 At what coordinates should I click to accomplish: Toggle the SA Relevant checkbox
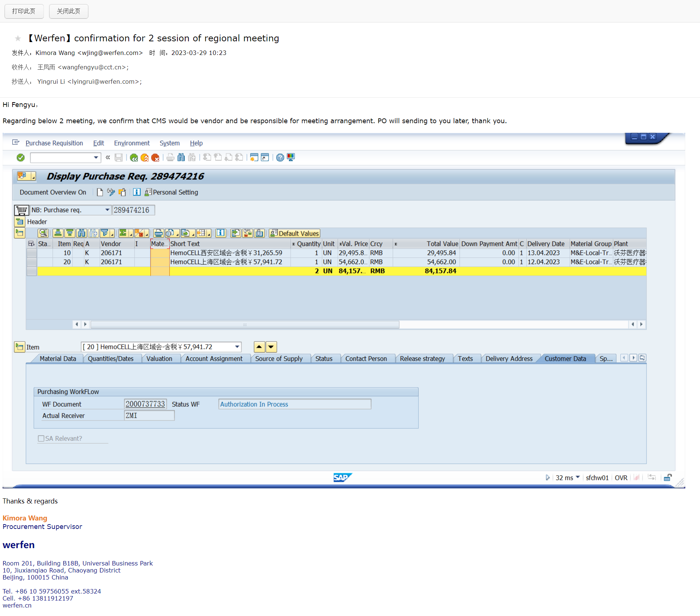41,439
